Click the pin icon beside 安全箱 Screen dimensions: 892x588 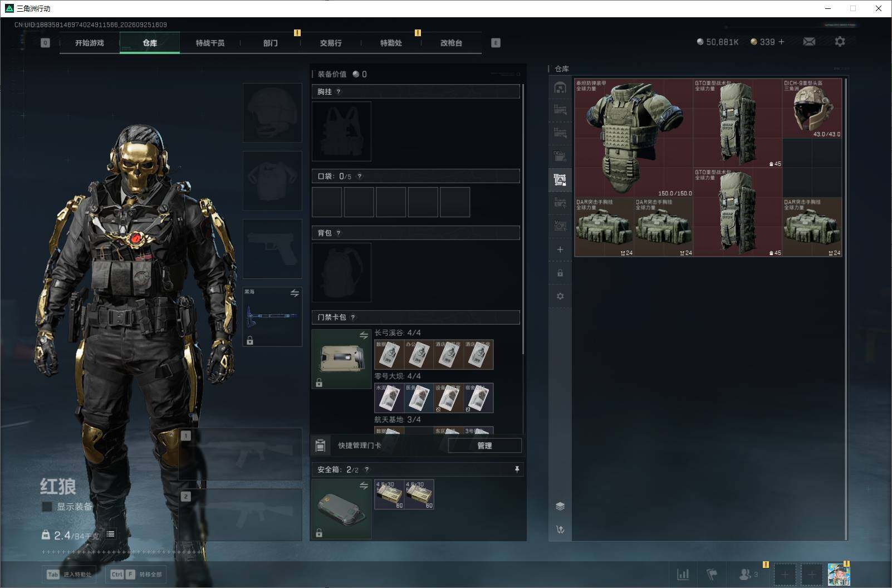(x=517, y=469)
